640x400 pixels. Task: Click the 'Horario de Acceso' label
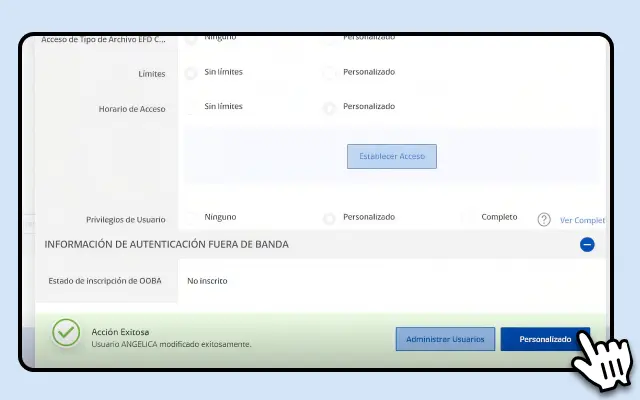tap(132, 109)
